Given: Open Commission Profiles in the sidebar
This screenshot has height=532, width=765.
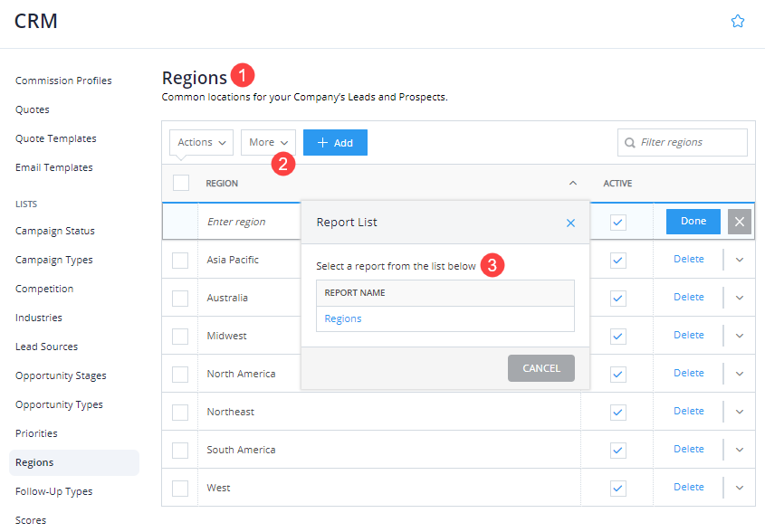Looking at the screenshot, I should click(63, 81).
